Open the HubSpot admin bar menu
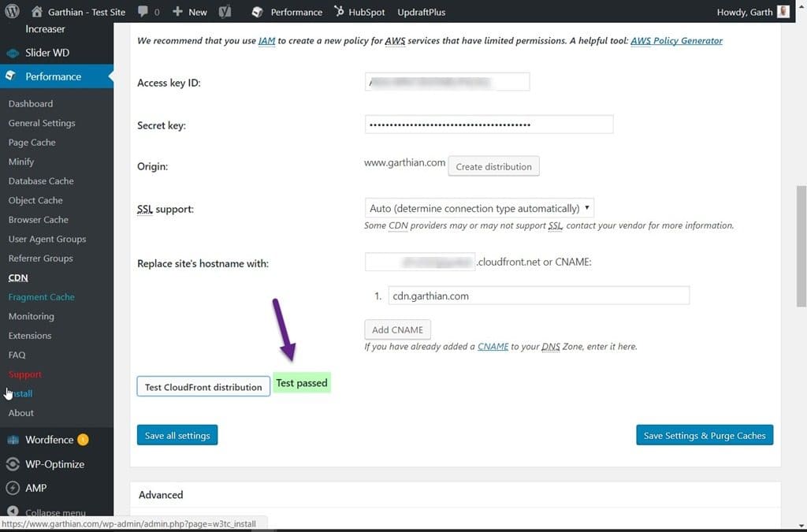Viewport: 807px width, 532px height. click(x=359, y=12)
